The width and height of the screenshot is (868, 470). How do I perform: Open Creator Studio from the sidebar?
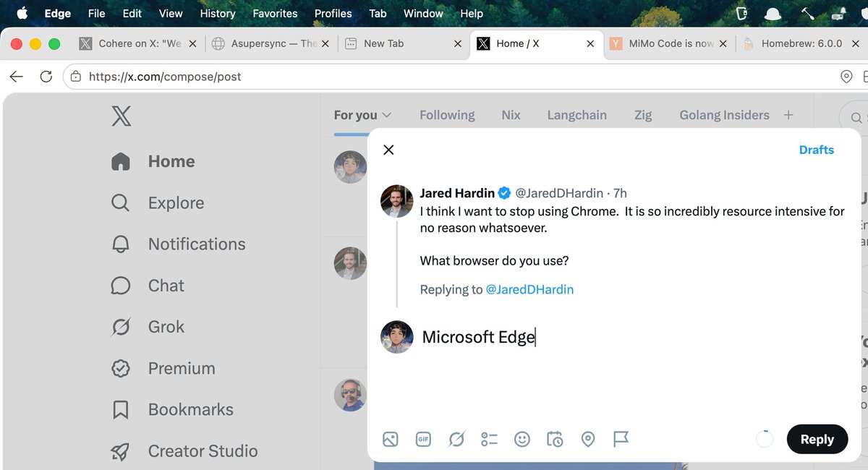[x=184, y=450]
